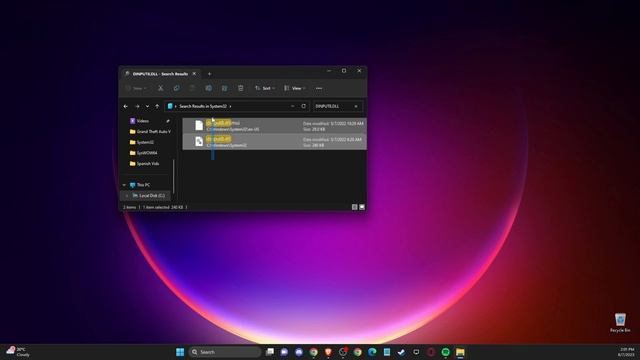Click the Share icon in Explorer toolbar
The width and height of the screenshot is (640, 360).
click(224, 88)
